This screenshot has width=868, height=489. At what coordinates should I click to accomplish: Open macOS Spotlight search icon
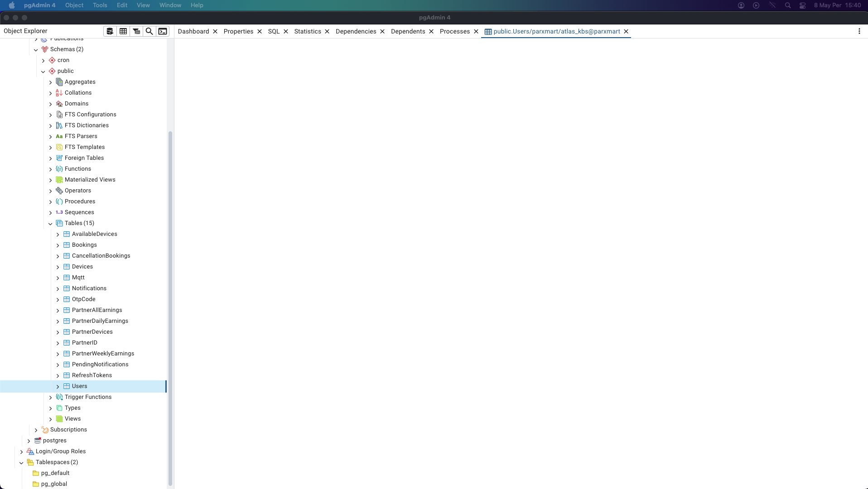788,5
